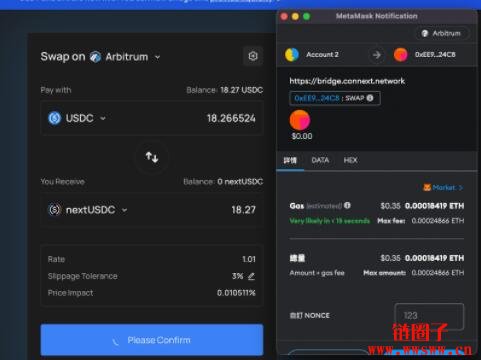The height and width of the screenshot is (360, 481).
Task: Click the SWAP method info icon
Action: click(370, 98)
